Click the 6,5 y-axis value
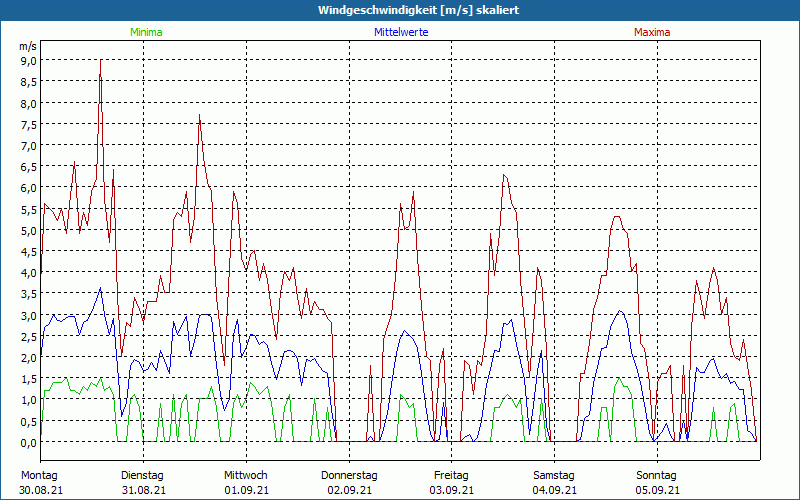Image resolution: width=800 pixels, height=500 pixels. tap(29, 167)
